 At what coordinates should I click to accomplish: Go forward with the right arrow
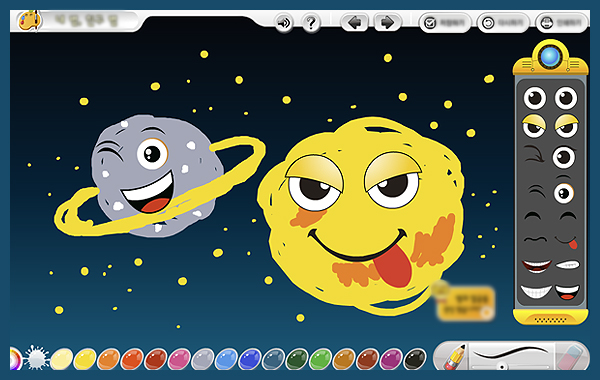click(387, 23)
